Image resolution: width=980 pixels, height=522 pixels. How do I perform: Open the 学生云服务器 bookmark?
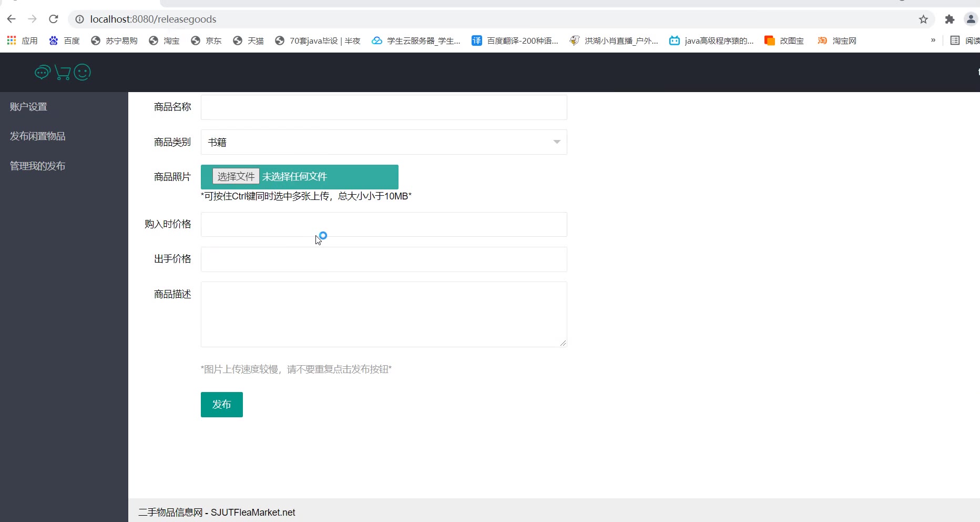point(416,41)
